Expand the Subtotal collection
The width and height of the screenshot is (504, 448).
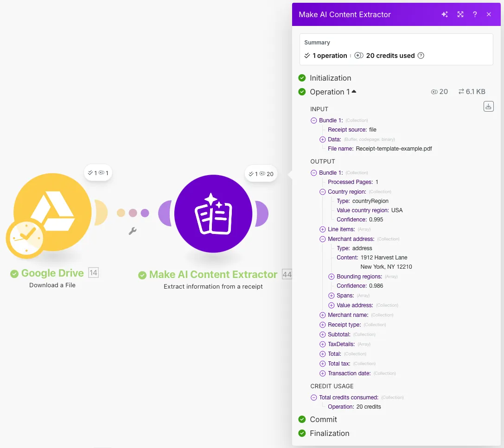[322, 334]
